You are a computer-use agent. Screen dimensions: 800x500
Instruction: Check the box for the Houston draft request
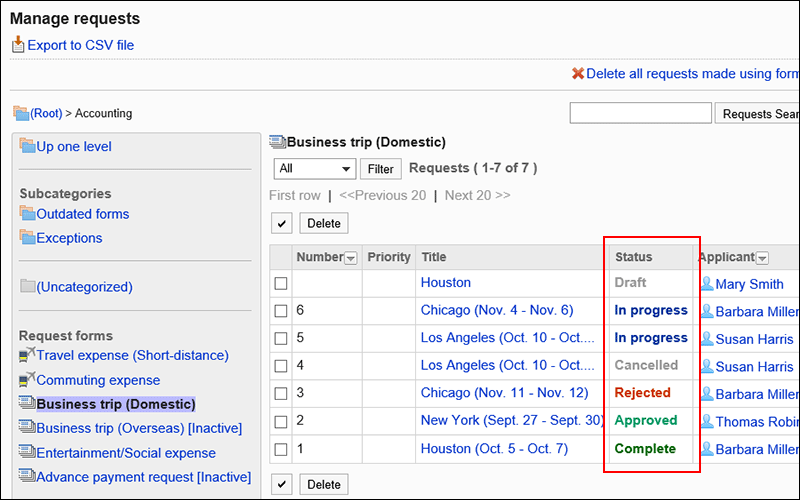[281, 283]
